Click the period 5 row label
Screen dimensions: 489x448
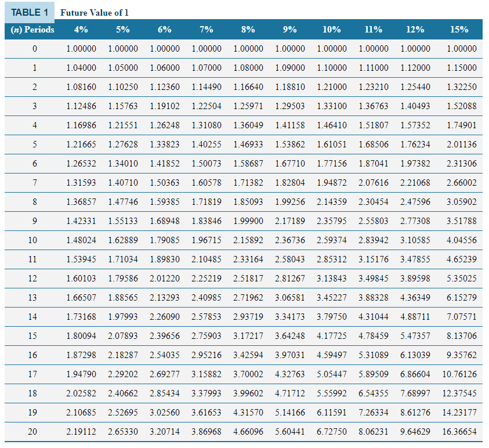pyautogui.click(x=34, y=144)
